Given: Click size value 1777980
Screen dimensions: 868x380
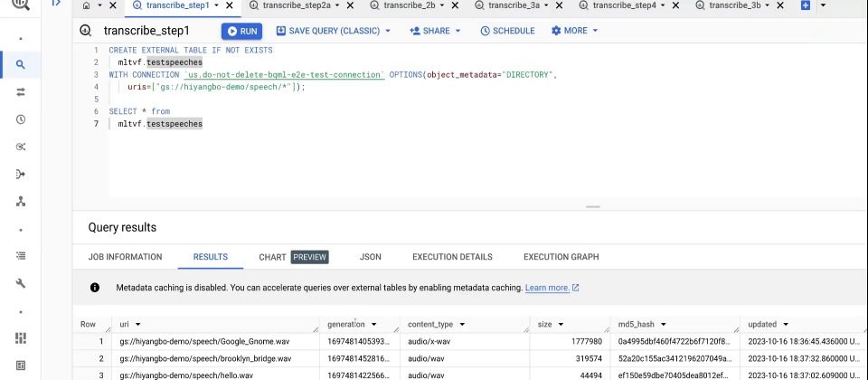Looking at the screenshot, I should [586, 342].
